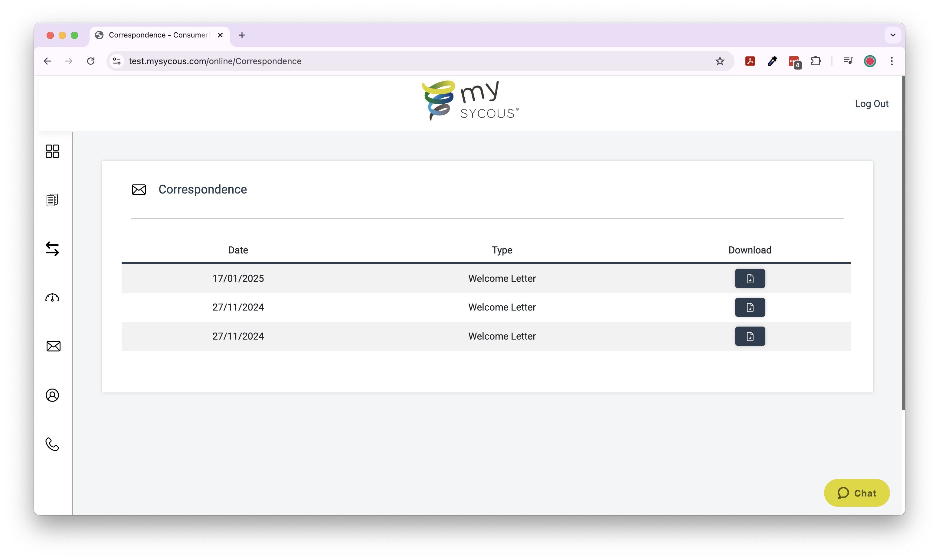
Task: Open the dashboard grid icon in sidebar
Action: pyautogui.click(x=52, y=151)
